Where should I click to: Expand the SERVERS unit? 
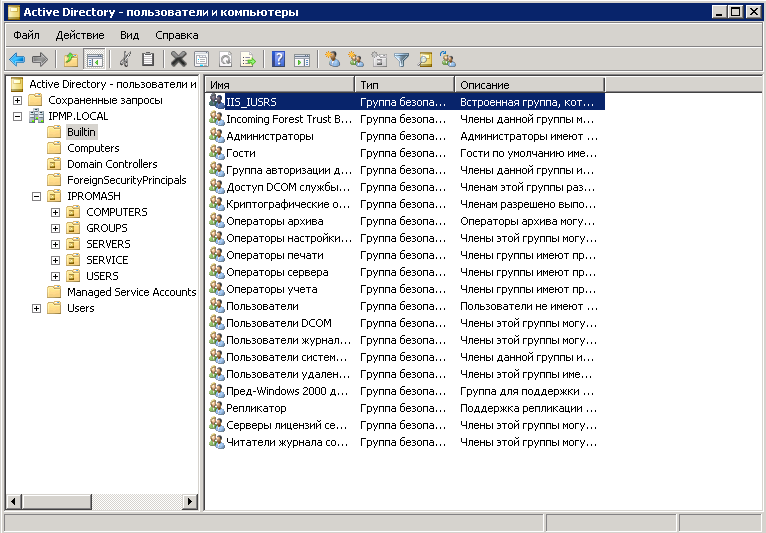[55, 244]
